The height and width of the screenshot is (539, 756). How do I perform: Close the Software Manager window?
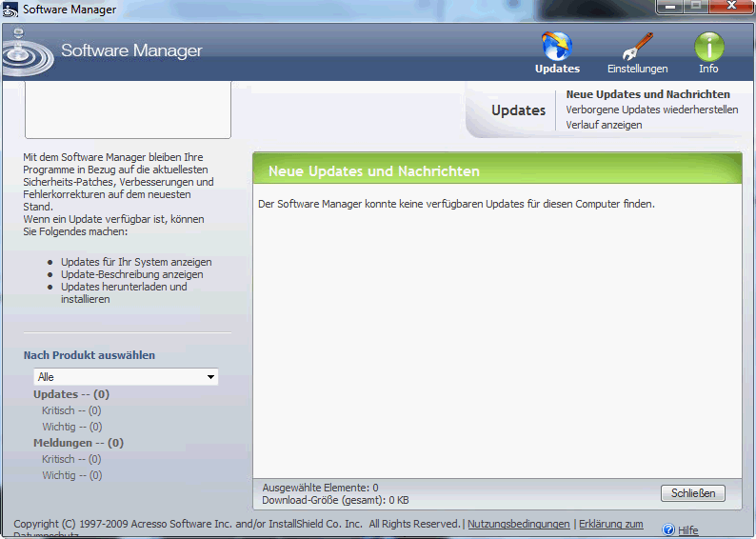coord(732,7)
